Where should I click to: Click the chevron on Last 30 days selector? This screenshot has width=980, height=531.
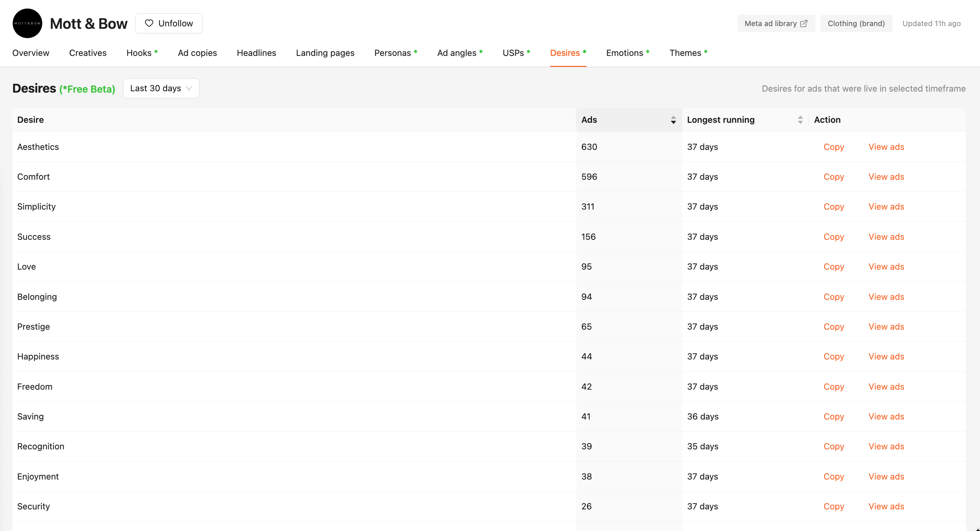(x=189, y=88)
